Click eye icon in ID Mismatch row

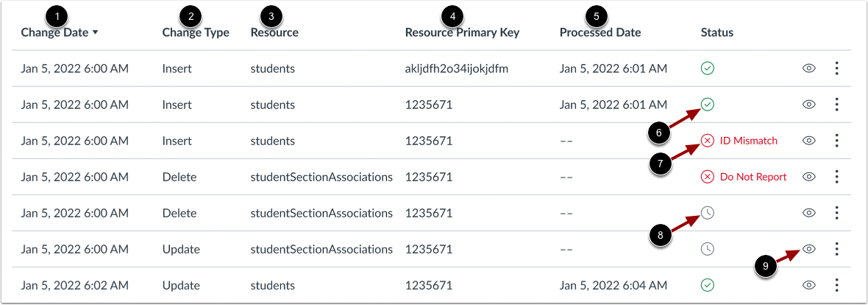coord(808,141)
